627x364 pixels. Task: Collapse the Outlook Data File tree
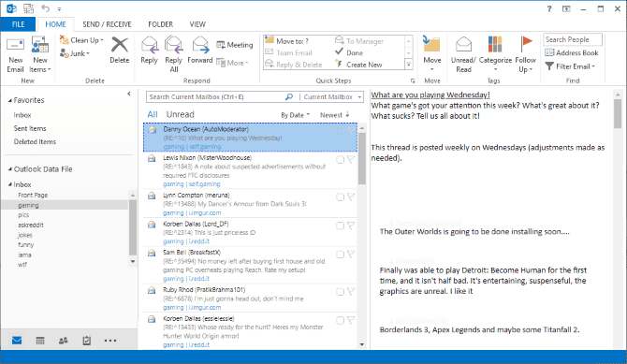(10, 169)
